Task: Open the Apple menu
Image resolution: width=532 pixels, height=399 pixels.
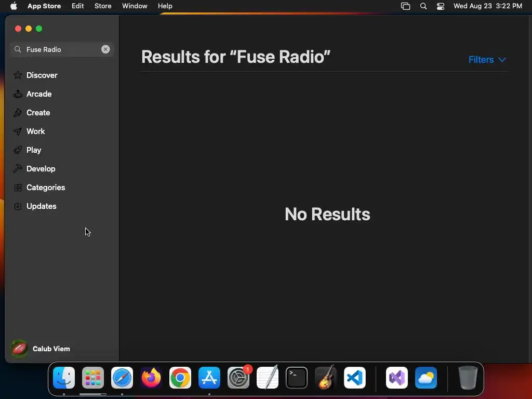Action: point(14,6)
